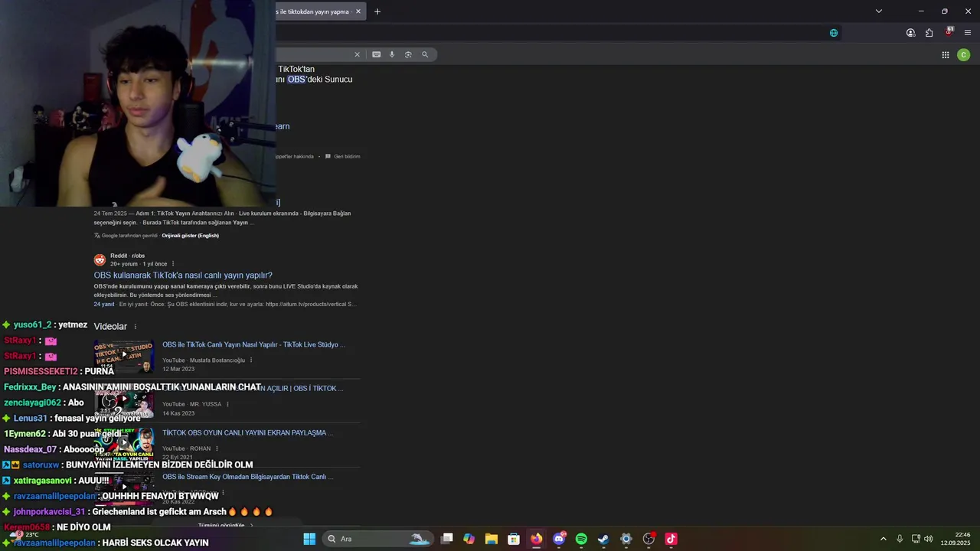This screenshot has height=551, width=980.
Task: Click the highlighted OBS word in snippet
Action: tap(296, 80)
